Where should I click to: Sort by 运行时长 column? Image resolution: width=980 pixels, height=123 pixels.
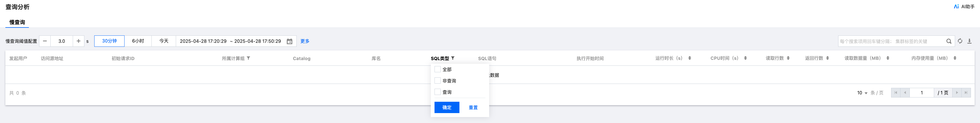pos(689,58)
